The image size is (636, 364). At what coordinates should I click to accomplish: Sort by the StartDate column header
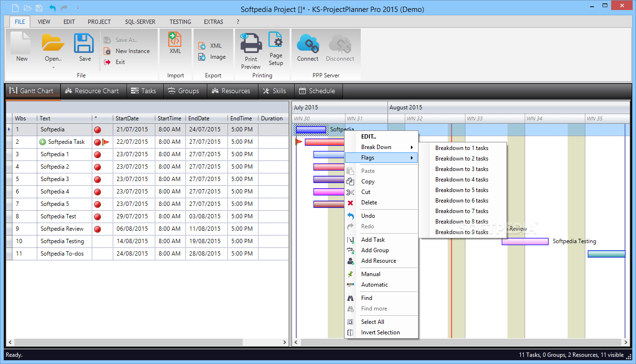134,118
